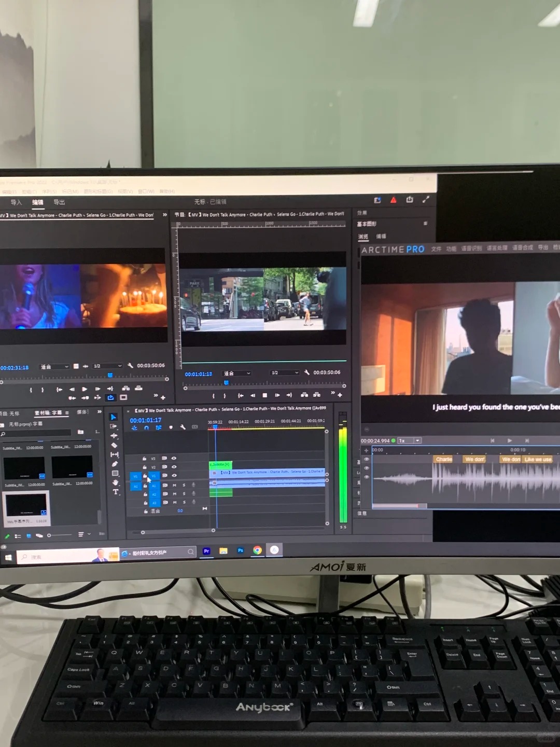
Task: Select the Ripple Edit tool
Action: click(x=114, y=436)
